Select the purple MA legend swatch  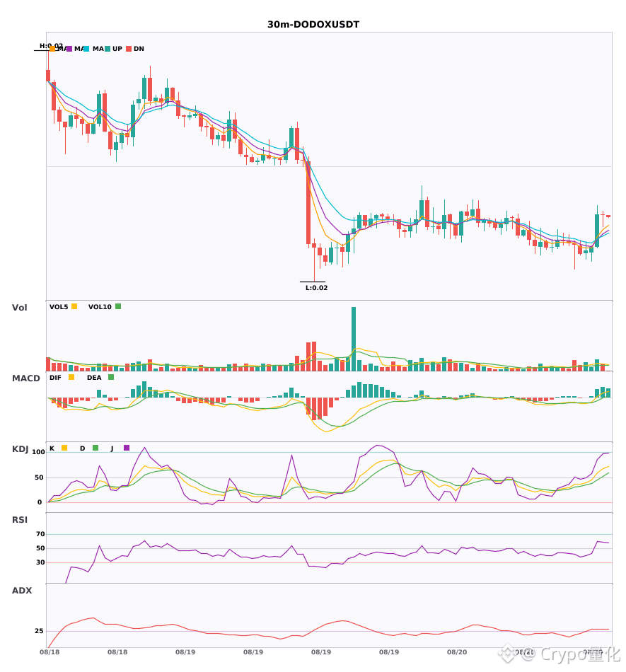(69, 49)
